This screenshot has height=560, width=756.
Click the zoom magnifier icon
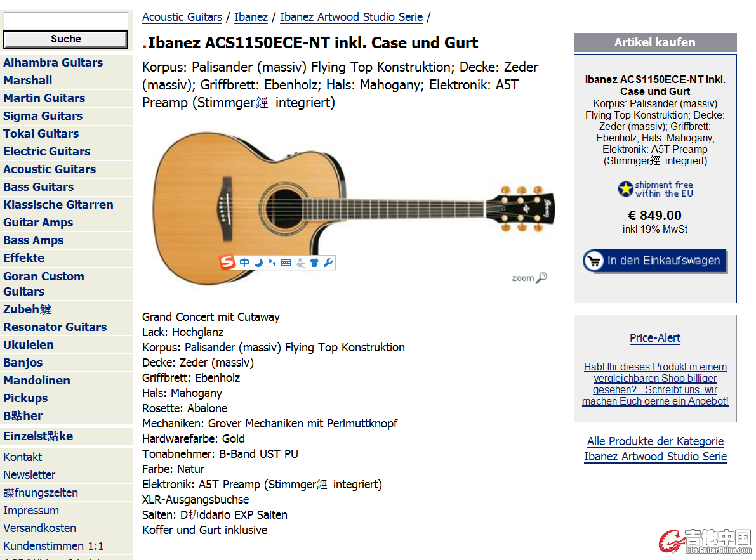pos(542,277)
